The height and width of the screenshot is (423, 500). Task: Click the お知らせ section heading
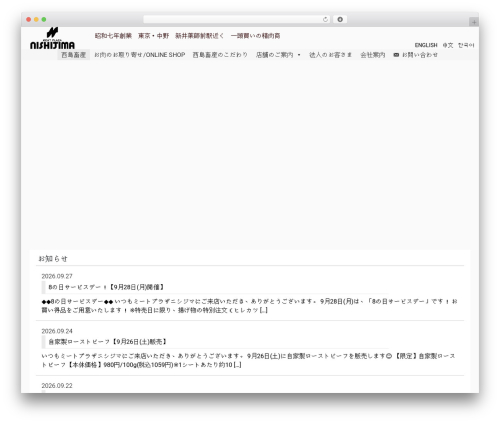tap(53, 259)
